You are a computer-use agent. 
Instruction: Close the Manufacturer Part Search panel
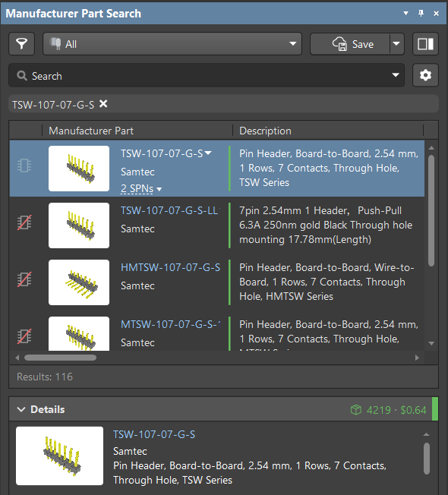(x=437, y=13)
